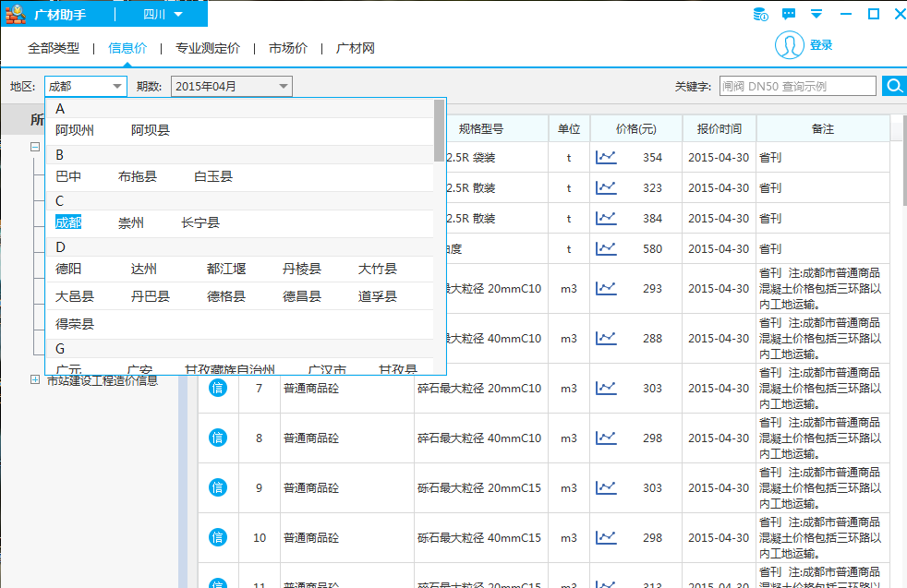The image size is (907, 588).
Task: Show price trend chart for 288 row
Action: [606, 338]
